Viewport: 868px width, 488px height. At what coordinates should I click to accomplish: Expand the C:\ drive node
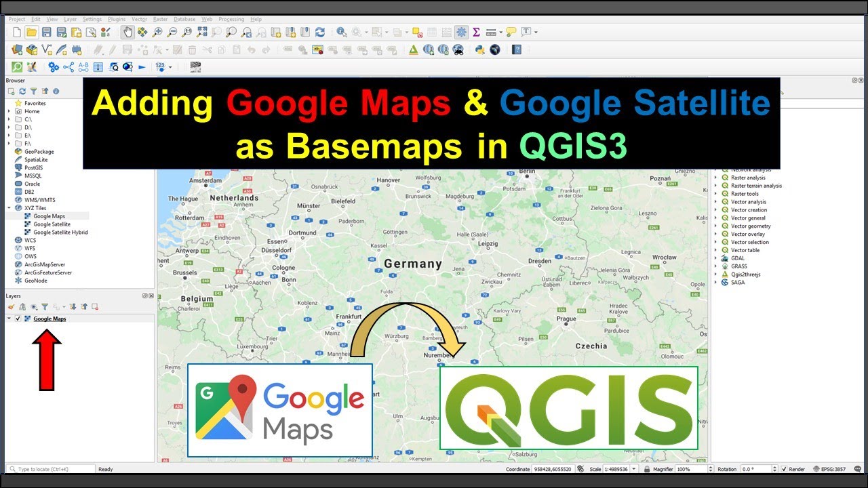point(9,119)
